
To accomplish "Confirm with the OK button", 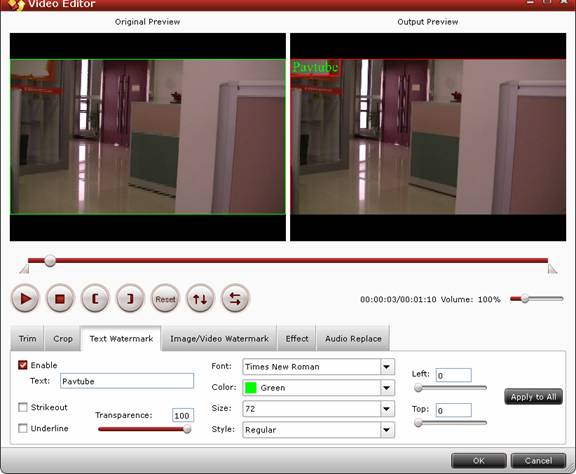I will pos(479,460).
